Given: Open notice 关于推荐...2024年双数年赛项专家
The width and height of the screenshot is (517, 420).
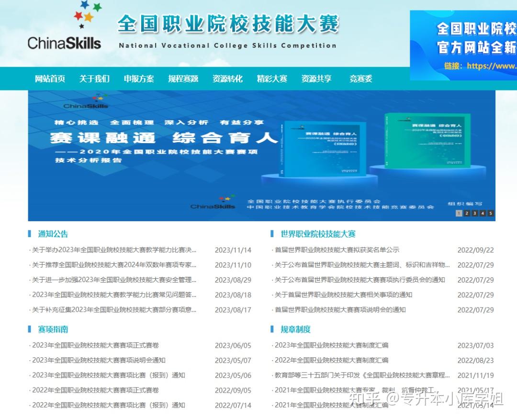Looking at the screenshot, I should pos(114,265).
